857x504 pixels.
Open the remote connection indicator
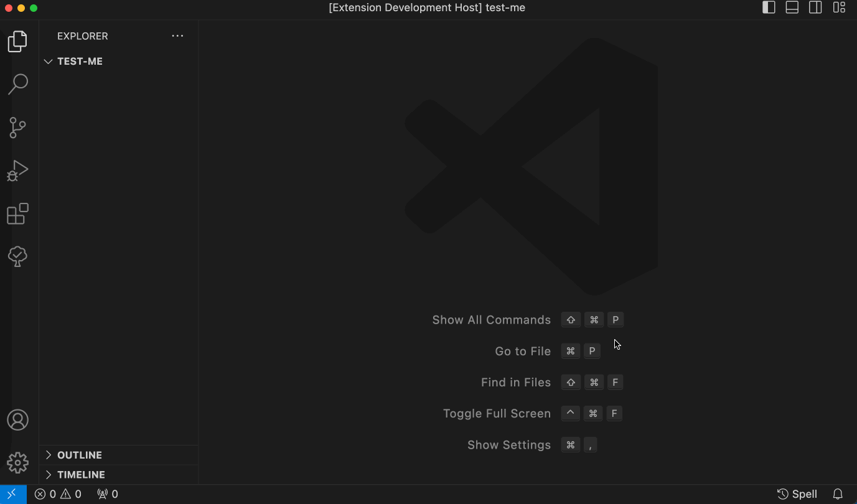(x=12, y=493)
